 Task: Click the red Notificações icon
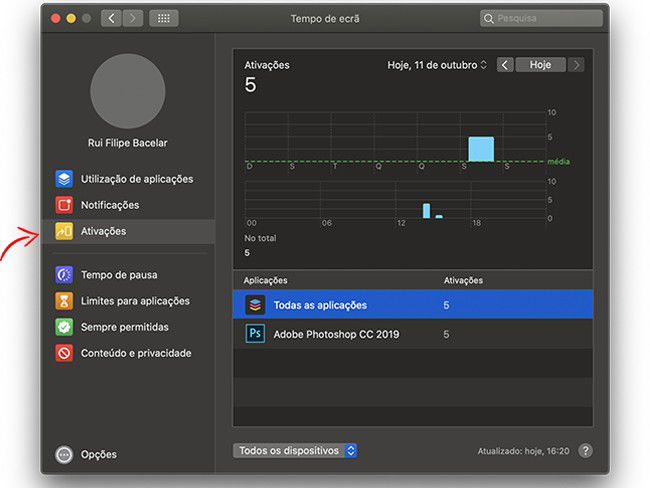point(64,206)
